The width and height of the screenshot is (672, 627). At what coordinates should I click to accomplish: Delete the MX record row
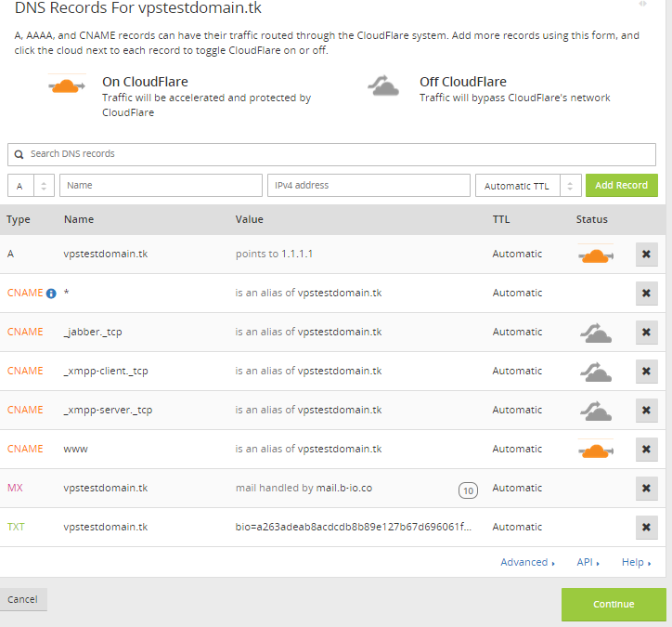coord(646,489)
